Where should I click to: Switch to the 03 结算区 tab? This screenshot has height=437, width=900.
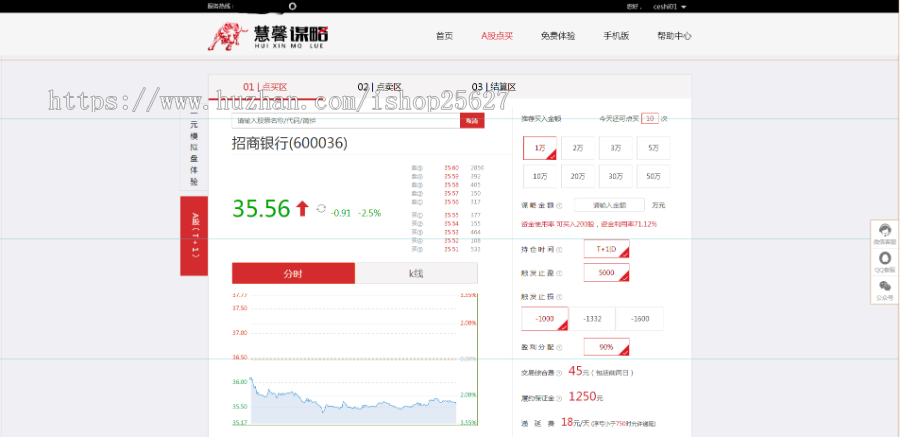point(494,87)
